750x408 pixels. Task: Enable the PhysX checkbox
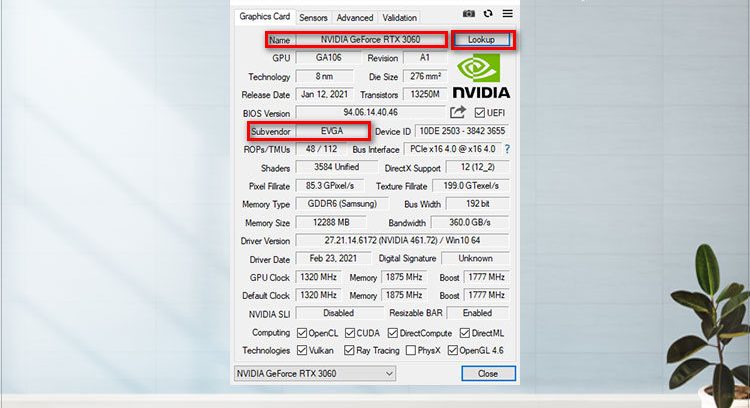pyautogui.click(x=410, y=350)
